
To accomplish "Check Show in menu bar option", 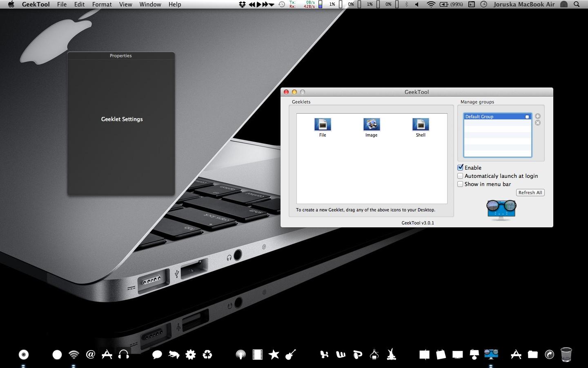I will click(461, 184).
